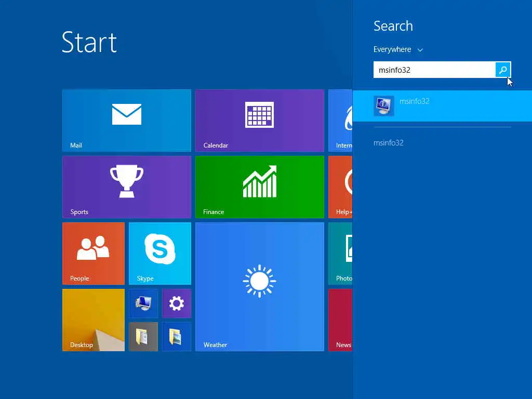
Task: Click the msinfo32 search text field
Action: [x=434, y=70]
